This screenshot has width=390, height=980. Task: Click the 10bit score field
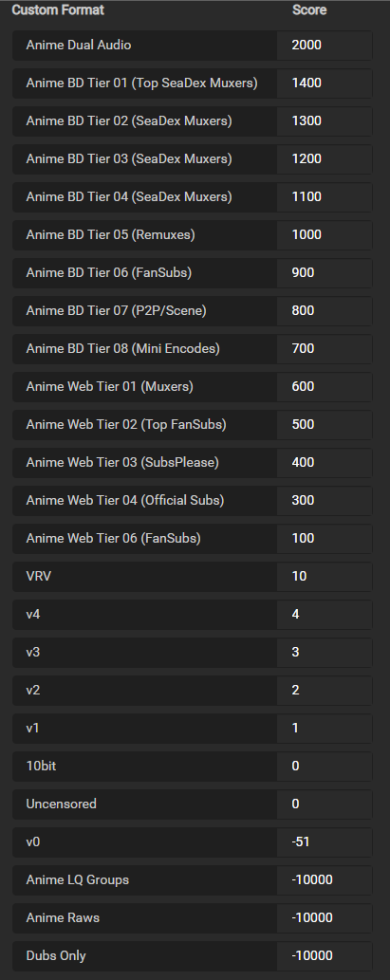coord(324,767)
